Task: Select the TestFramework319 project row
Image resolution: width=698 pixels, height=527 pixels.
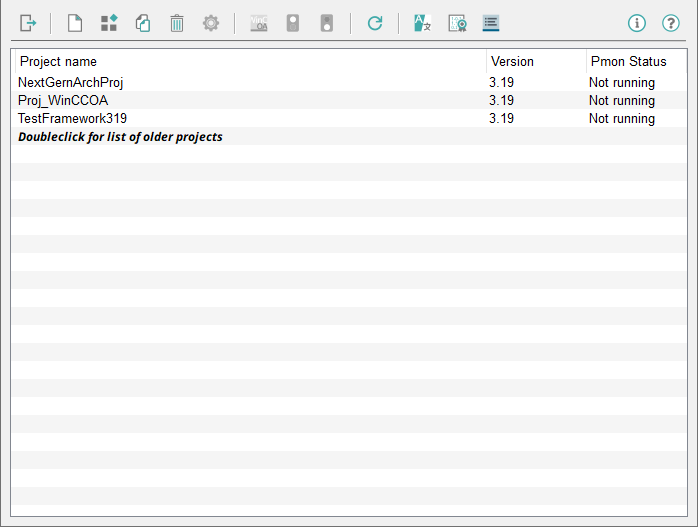Action: 72,119
